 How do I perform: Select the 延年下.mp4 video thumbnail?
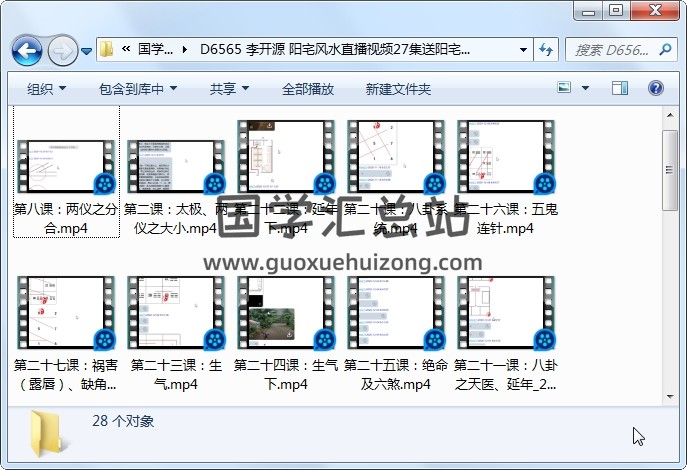click(286, 156)
